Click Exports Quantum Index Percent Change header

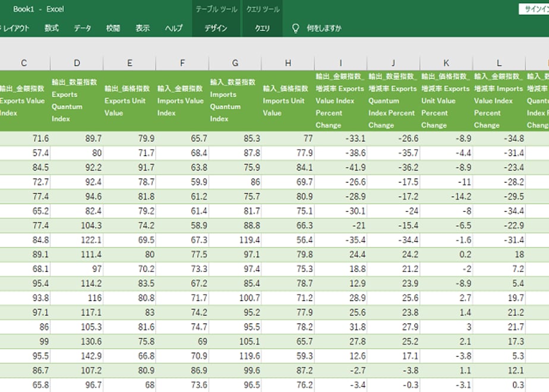click(393, 101)
